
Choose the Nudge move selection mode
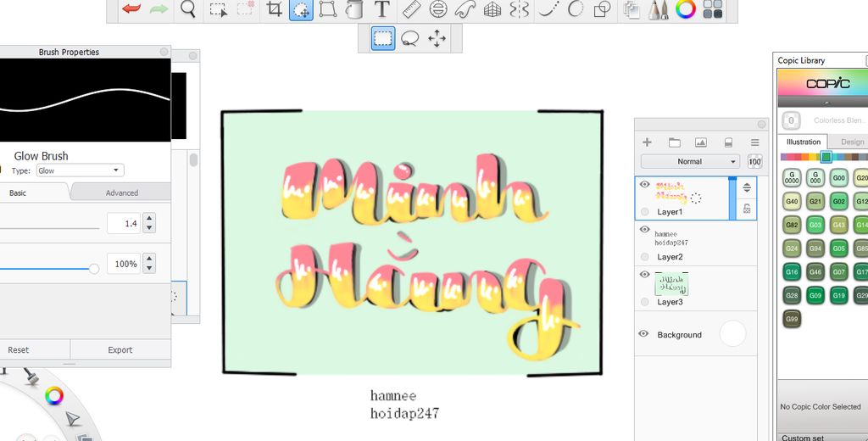[x=437, y=39]
